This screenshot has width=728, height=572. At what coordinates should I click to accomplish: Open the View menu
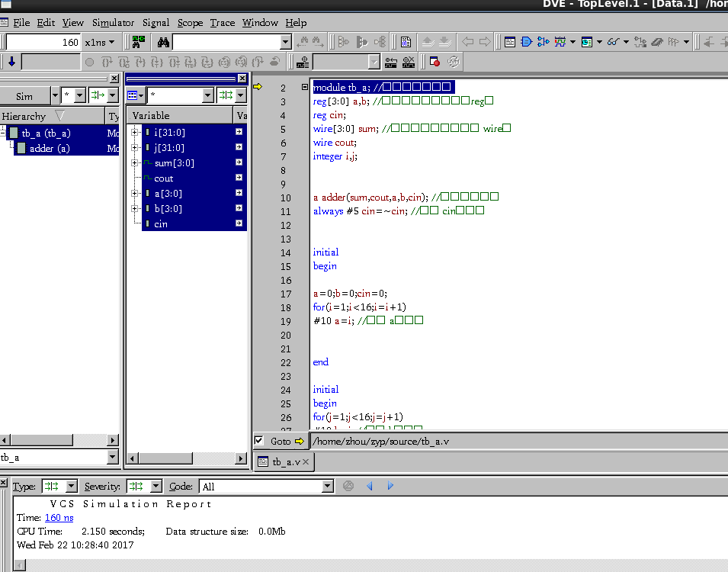(x=73, y=23)
